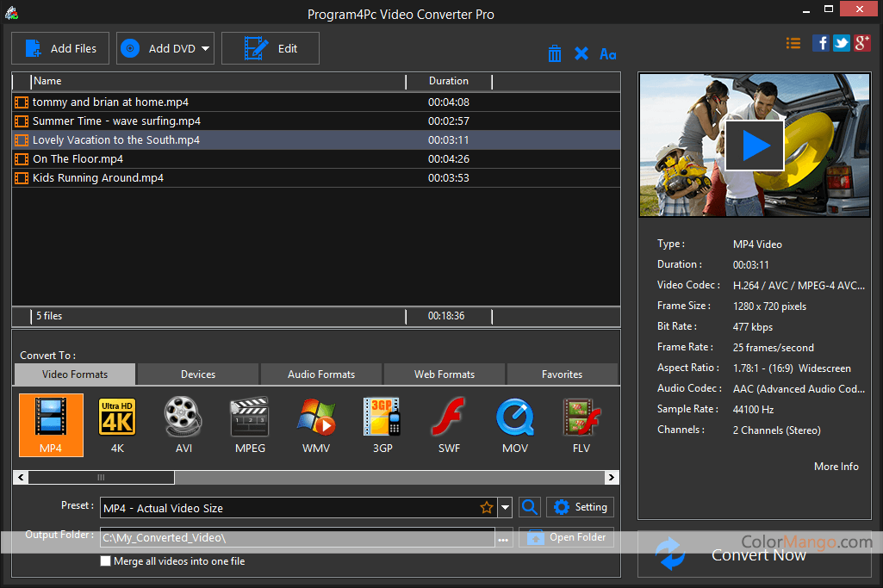This screenshot has width=883, height=588.
Task: Click film icon beside Kids Running Around.mp4
Action: (22, 178)
